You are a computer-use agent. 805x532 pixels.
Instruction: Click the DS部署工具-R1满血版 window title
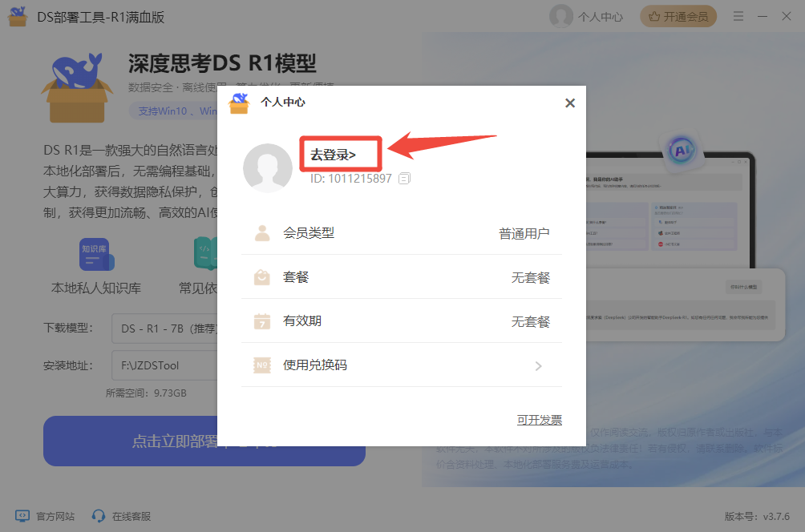click(x=101, y=17)
